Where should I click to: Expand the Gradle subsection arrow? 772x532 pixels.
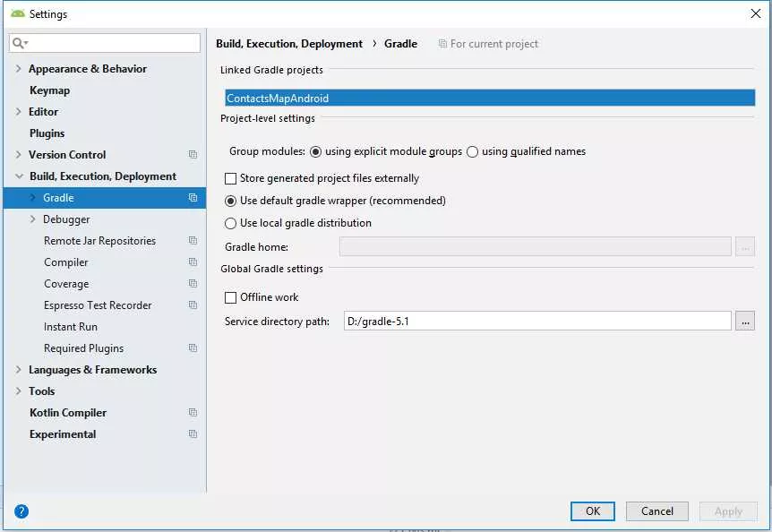click(x=32, y=198)
